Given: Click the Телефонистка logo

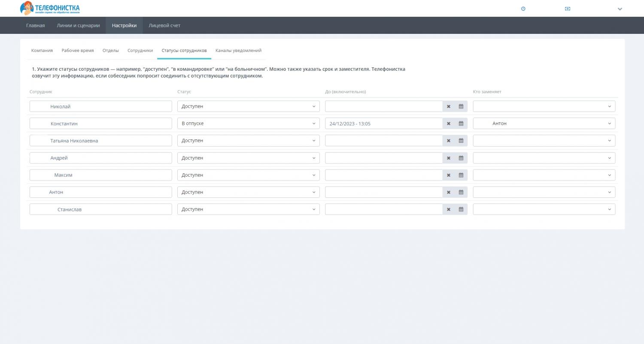Looking at the screenshot, I should pos(50,8).
